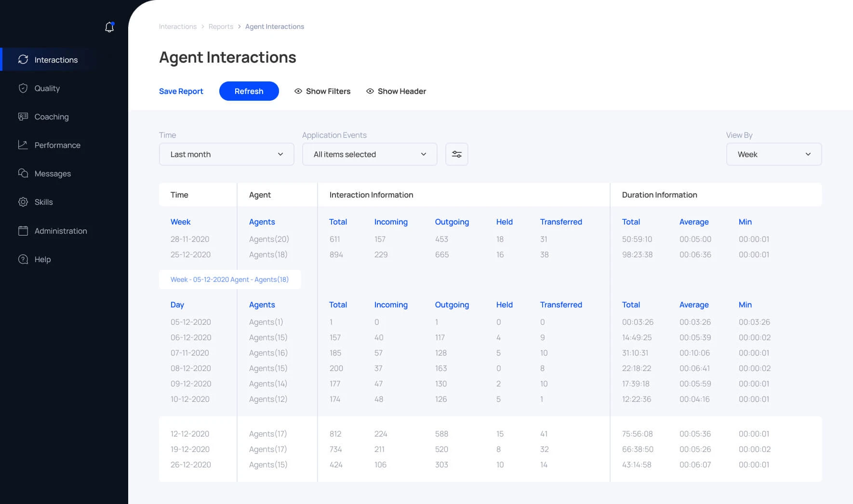Sort by Week column header

coord(181,222)
